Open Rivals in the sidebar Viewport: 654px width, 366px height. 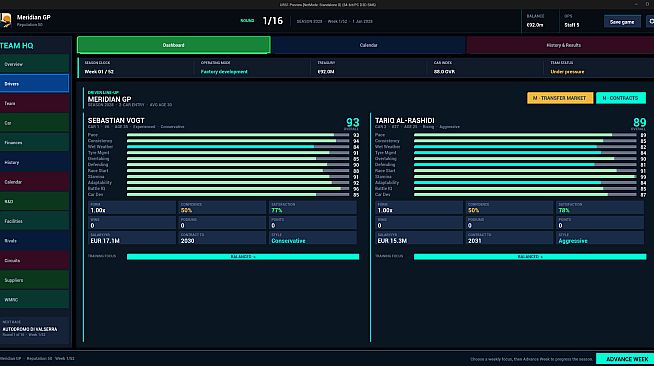tap(35, 241)
